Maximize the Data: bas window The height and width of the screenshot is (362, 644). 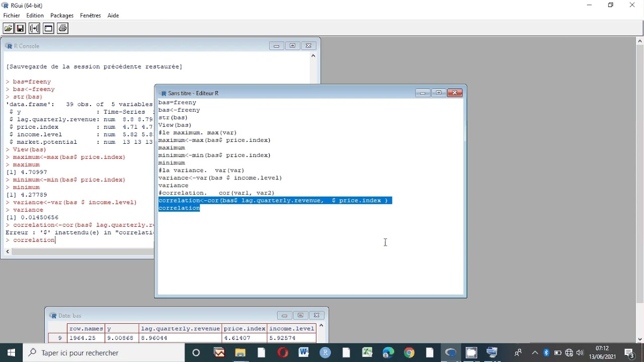click(300, 316)
